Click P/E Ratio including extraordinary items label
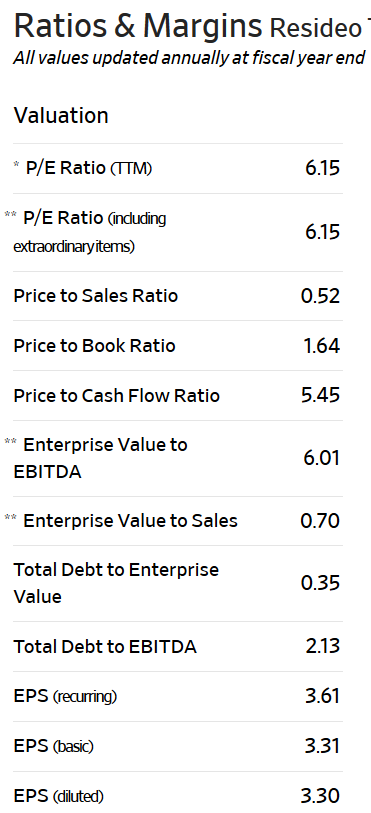Screen dimensions: 371x813 90,232
